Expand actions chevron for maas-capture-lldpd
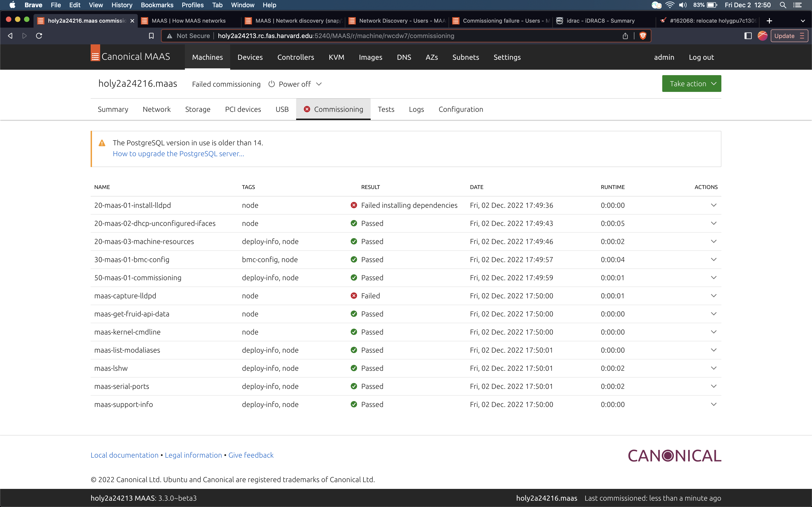The height and width of the screenshot is (507, 812). pos(713,296)
